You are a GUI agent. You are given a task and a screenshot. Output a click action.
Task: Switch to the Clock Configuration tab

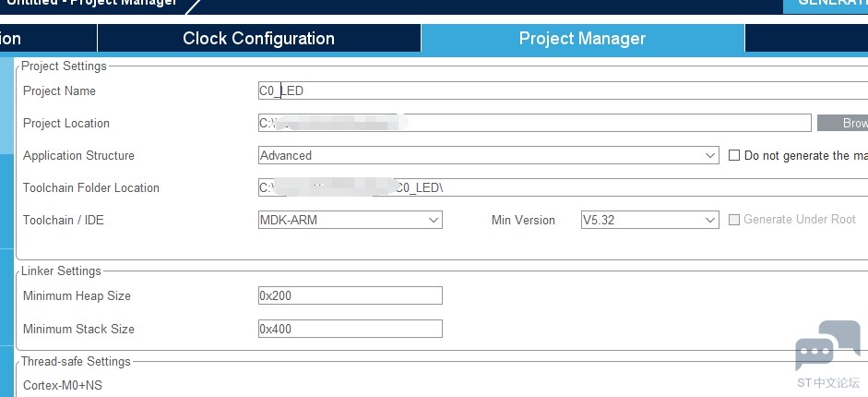point(258,38)
